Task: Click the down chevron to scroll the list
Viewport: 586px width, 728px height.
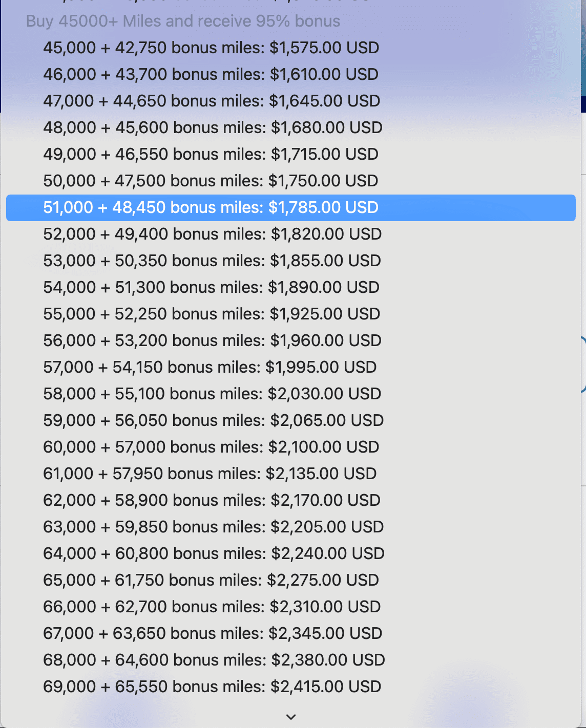Action: pyautogui.click(x=291, y=717)
